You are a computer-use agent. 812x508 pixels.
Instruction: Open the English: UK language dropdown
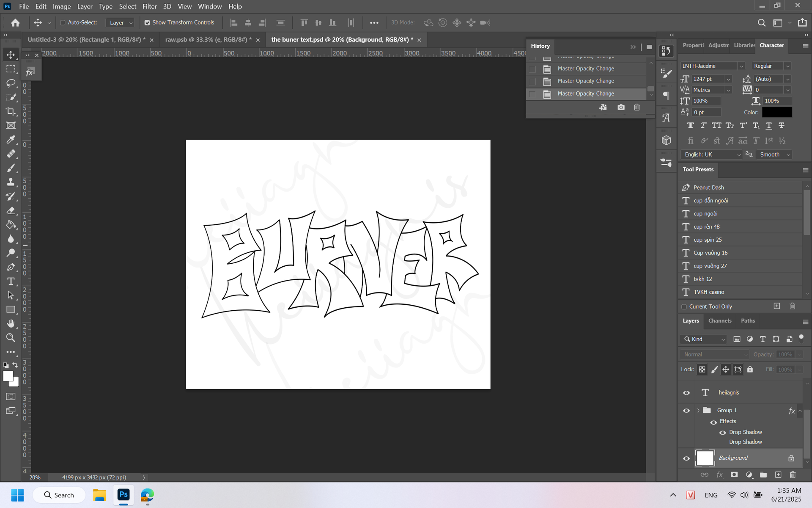click(x=712, y=155)
